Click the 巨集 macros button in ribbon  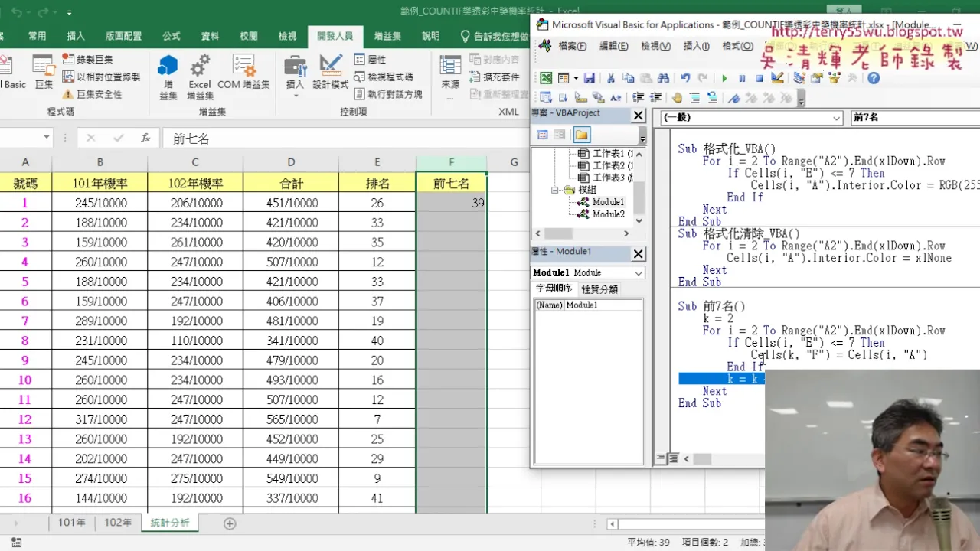click(44, 71)
